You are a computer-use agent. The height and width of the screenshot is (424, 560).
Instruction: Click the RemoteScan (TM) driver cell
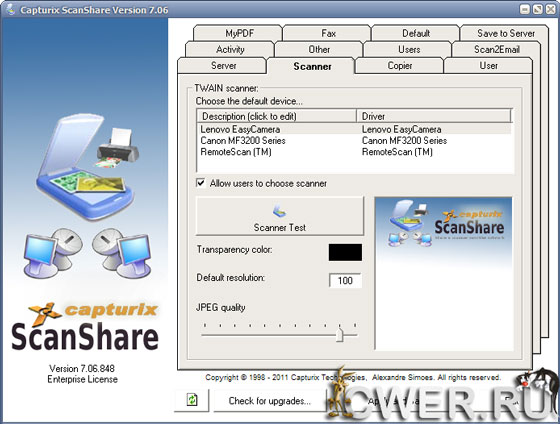(397, 152)
